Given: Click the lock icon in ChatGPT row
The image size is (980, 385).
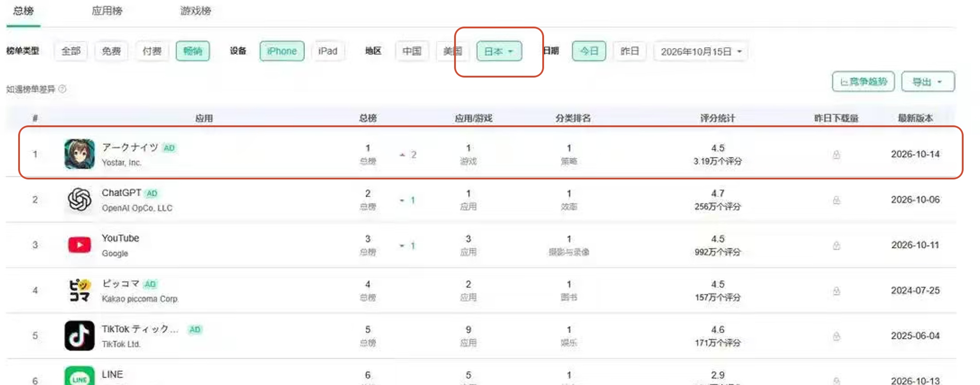Looking at the screenshot, I should pyautogui.click(x=836, y=200).
